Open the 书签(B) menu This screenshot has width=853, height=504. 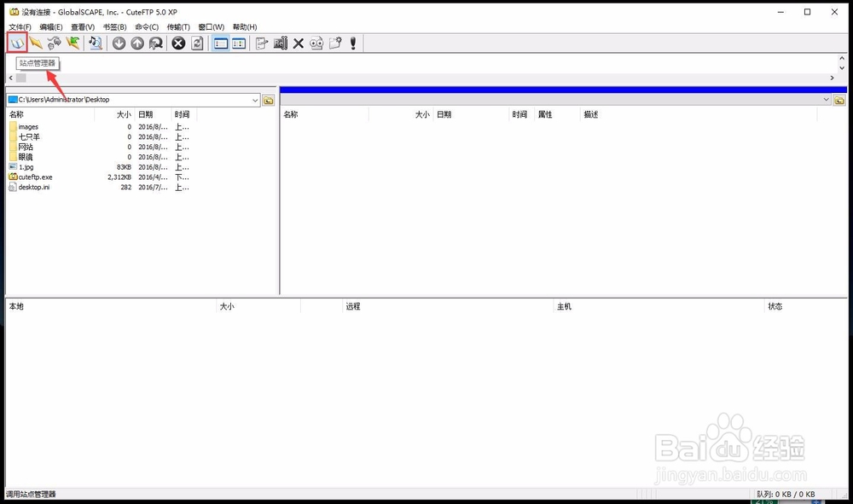(x=115, y=26)
